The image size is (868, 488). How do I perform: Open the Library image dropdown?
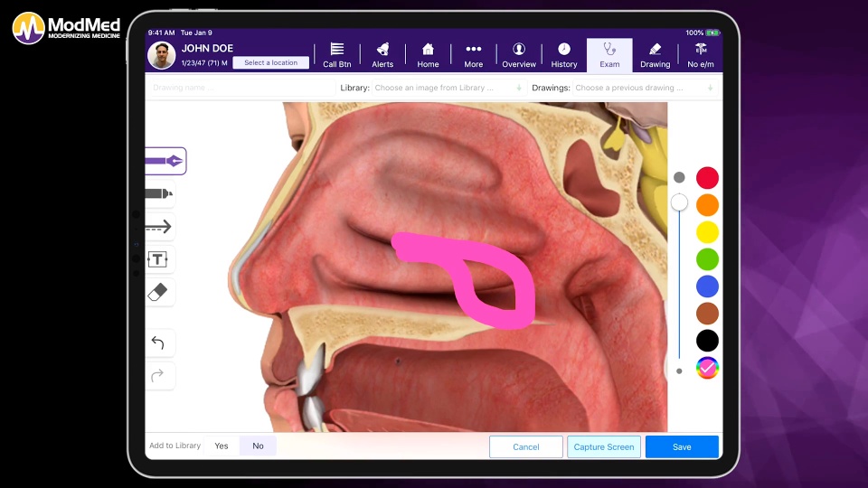(448, 88)
